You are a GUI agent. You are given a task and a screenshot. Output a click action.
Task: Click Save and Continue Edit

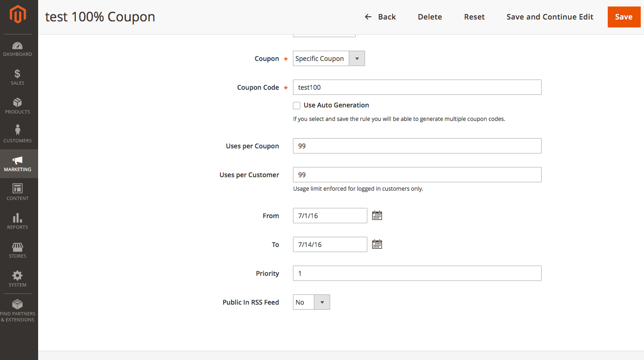point(550,17)
